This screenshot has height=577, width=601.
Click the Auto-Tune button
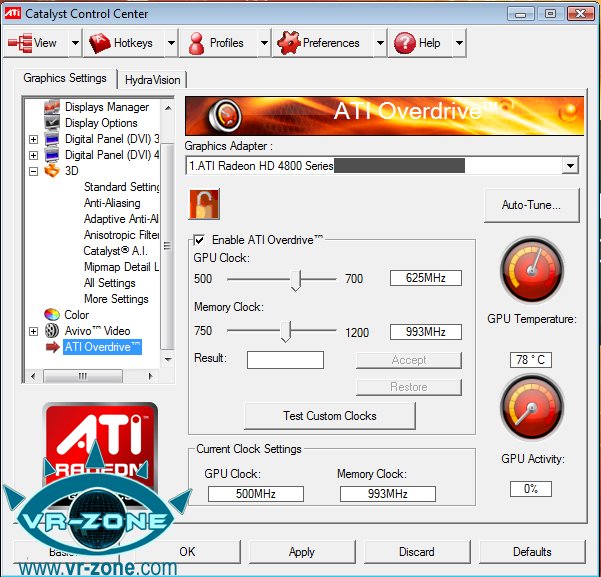click(x=532, y=205)
